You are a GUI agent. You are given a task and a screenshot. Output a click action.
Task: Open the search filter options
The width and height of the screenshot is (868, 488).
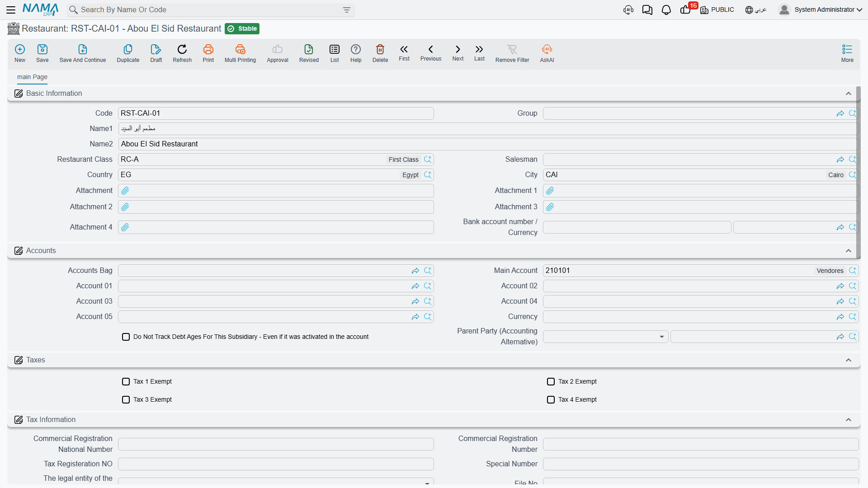pyautogui.click(x=347, y=10)
